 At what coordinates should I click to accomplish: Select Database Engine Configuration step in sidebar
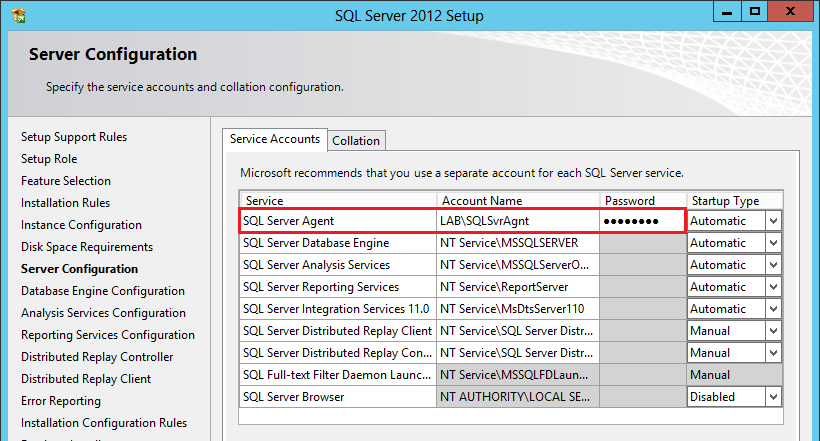coord(103,291)
